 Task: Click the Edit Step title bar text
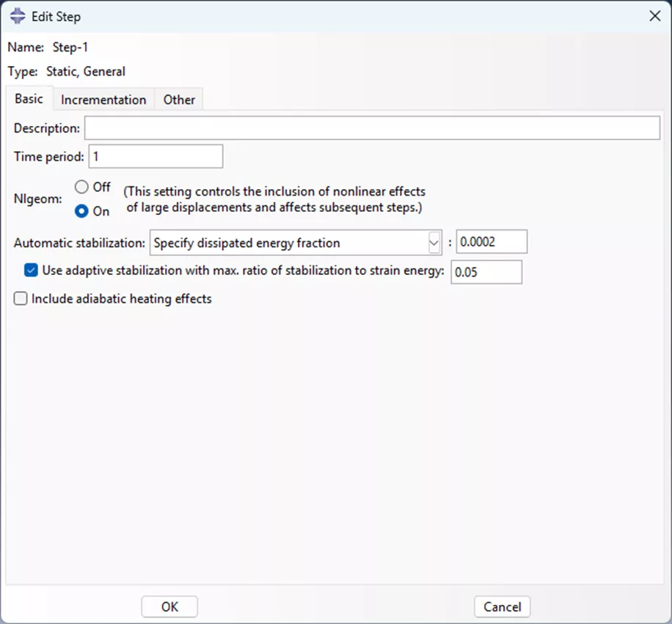(x=56, y=16)
